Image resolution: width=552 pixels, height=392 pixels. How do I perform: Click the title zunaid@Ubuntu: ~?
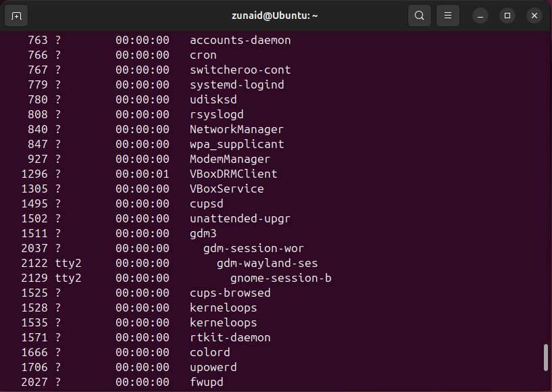coord(276,15)
